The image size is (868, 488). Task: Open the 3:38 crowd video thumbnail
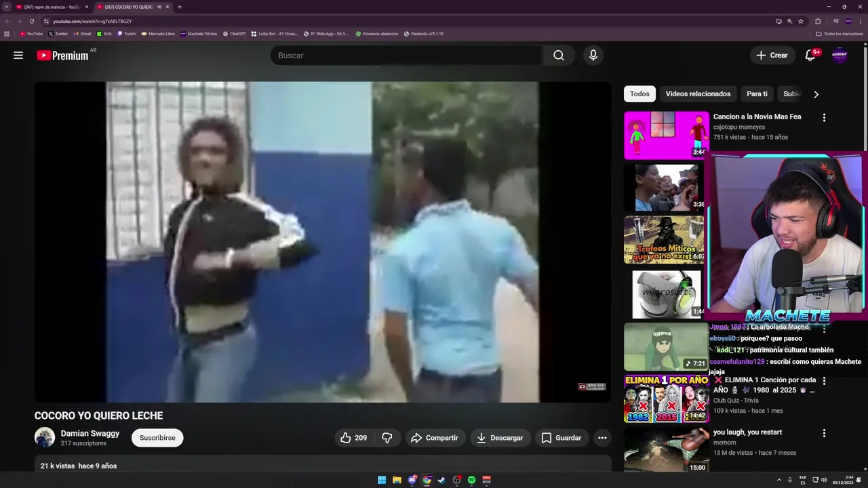click(x=665, y=188)
